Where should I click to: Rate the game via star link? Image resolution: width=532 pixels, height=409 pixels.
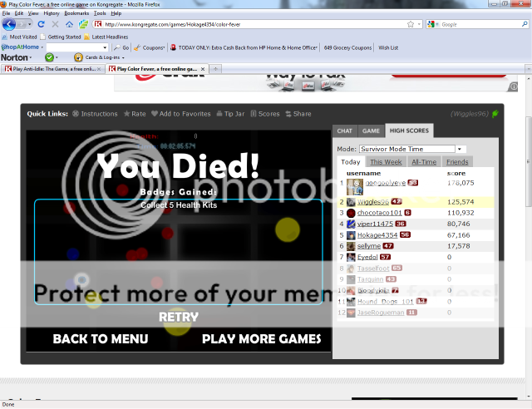pyautogui.click(x=135, y=114)
